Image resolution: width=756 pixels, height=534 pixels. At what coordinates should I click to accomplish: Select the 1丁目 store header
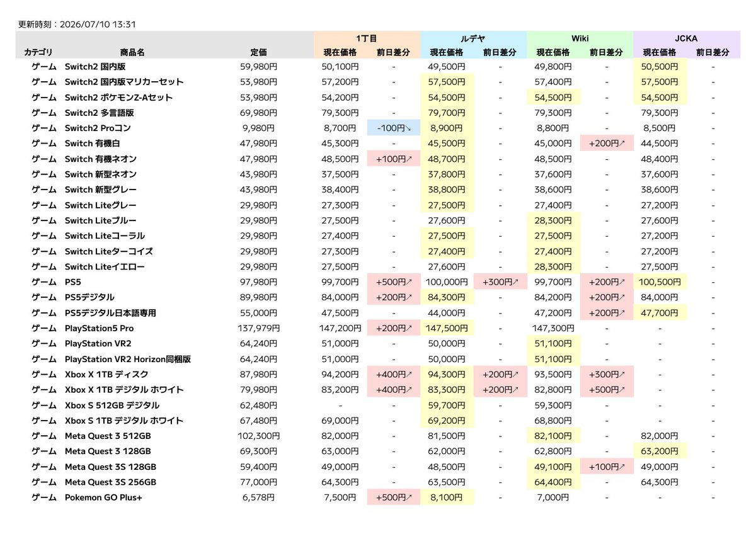point(367,38)
